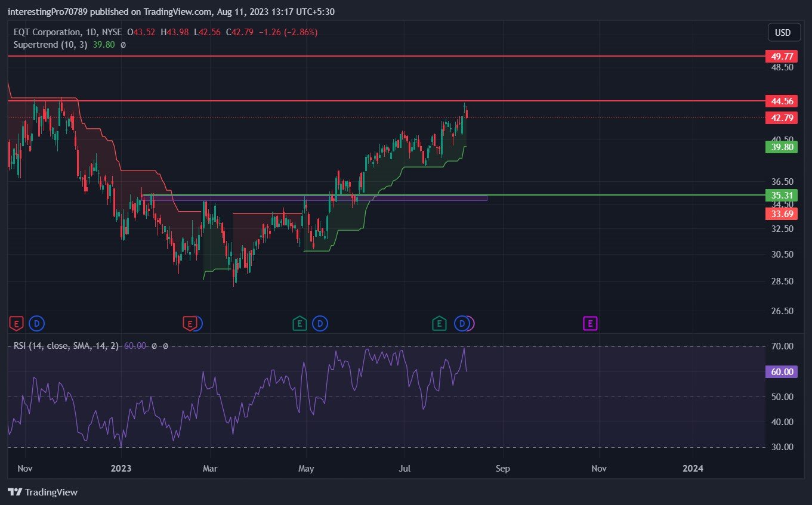
Task: Click the 48.50 price axis tick
Action: [x=782, y=67]
